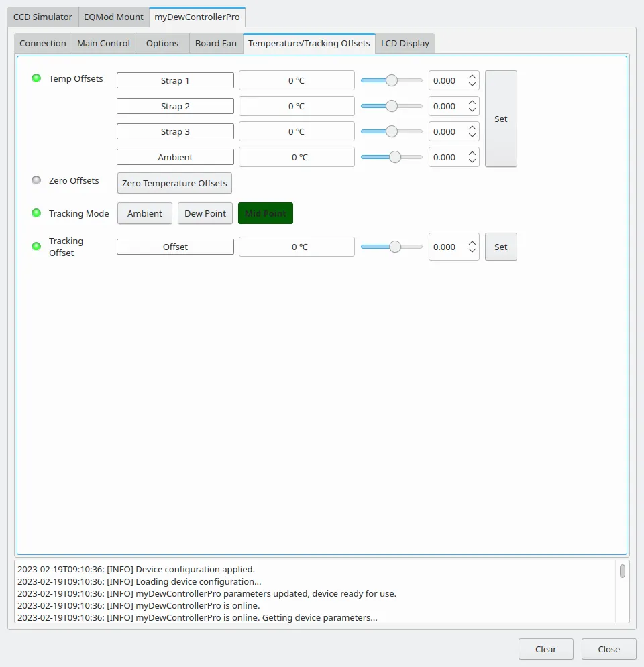The width and height of the screenshot is (644, 667).
Task: Click the Tracking Mode green status light
Action: point(37,213)
